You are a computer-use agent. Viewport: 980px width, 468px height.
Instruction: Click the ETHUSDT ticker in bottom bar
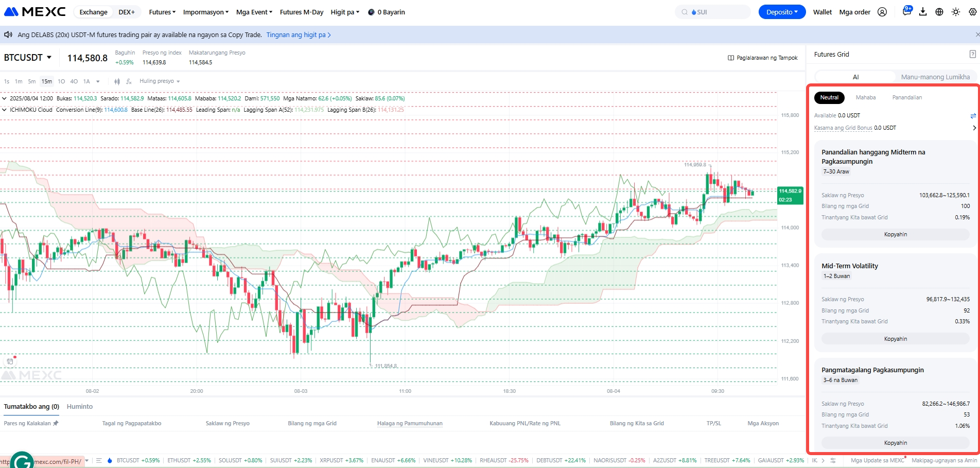pos(189,460)
